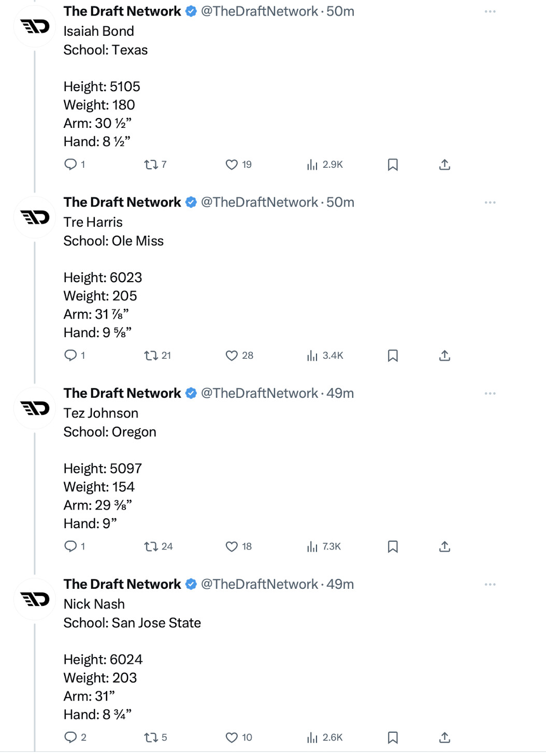The image size is (546, 756).
Task: Click @TheDraftNetwork handle on Tez Johnson tweet
Action: [259, 394]
